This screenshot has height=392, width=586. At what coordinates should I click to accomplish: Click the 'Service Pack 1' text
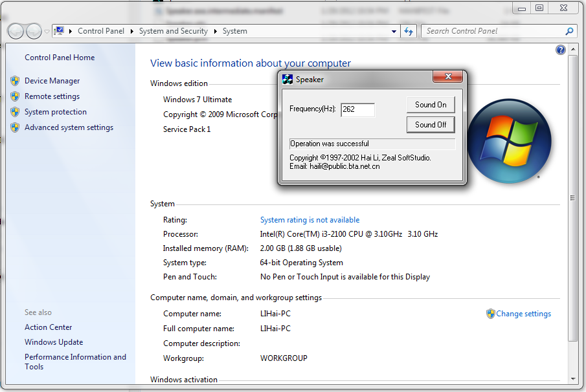point(187,129)
